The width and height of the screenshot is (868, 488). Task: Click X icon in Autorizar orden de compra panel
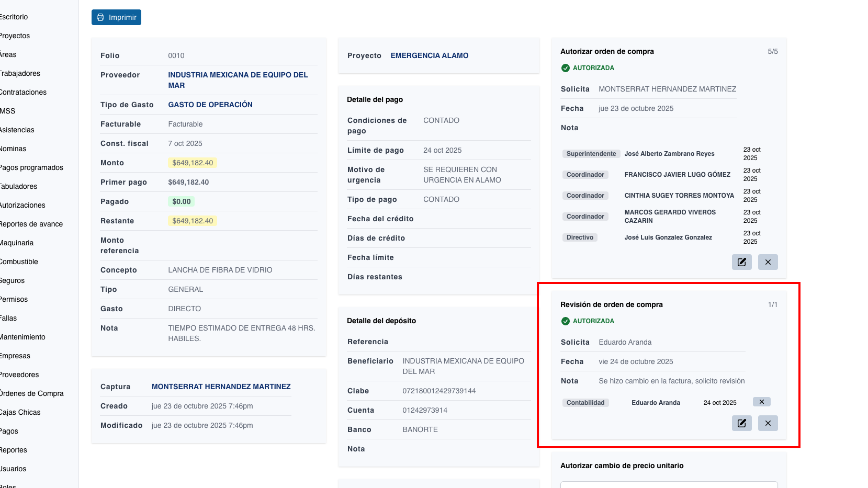[x=768, y=262]
